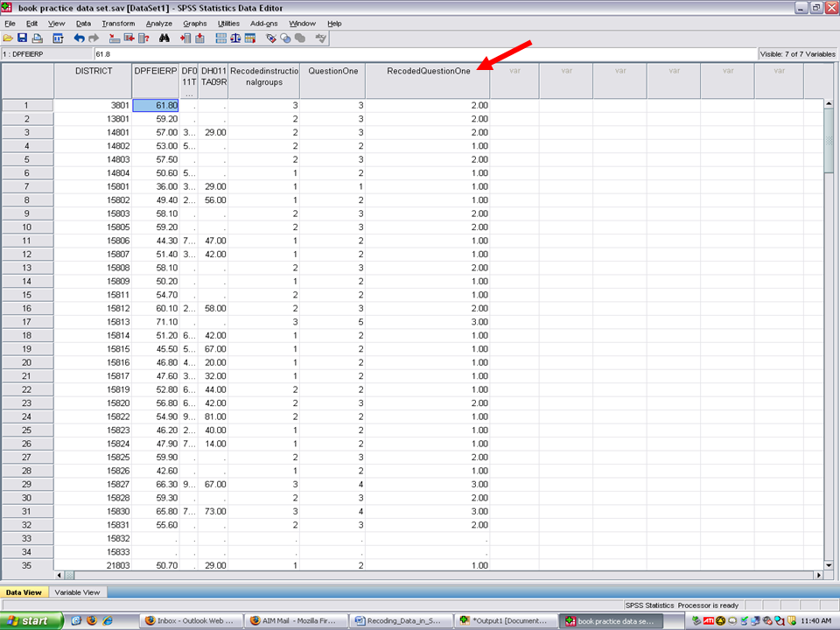The height and width of the screenshot is (630, 840).
Task: Click the Find binoculars icon
Action: [164, 38]
